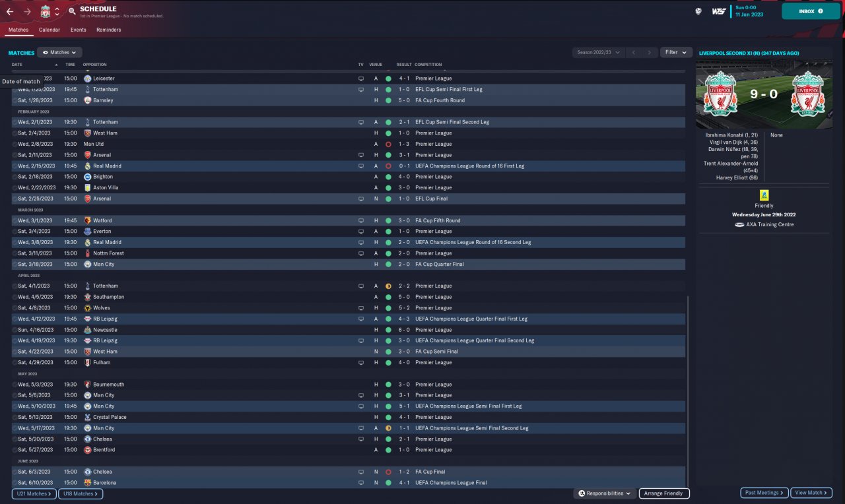The image size is (845, 504).
Task: Click the TV icon on the Barcelona row
Action: coord(361,483)
